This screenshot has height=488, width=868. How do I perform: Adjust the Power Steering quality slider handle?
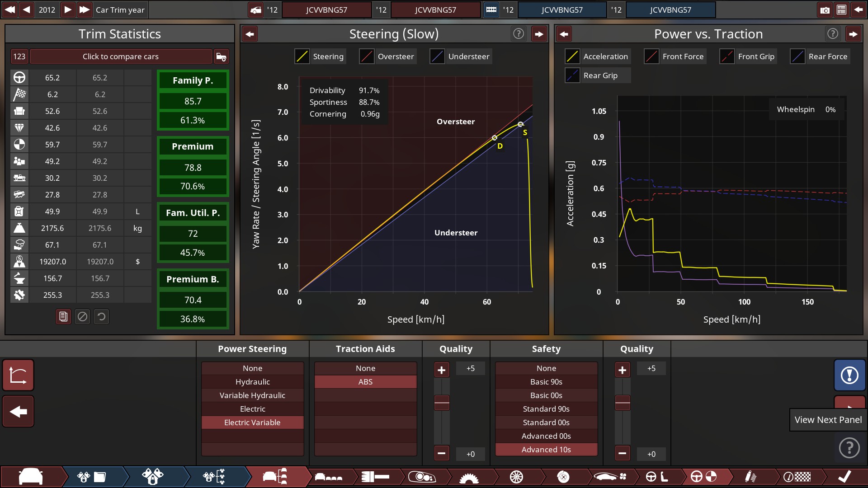click(x=442, y=402)
